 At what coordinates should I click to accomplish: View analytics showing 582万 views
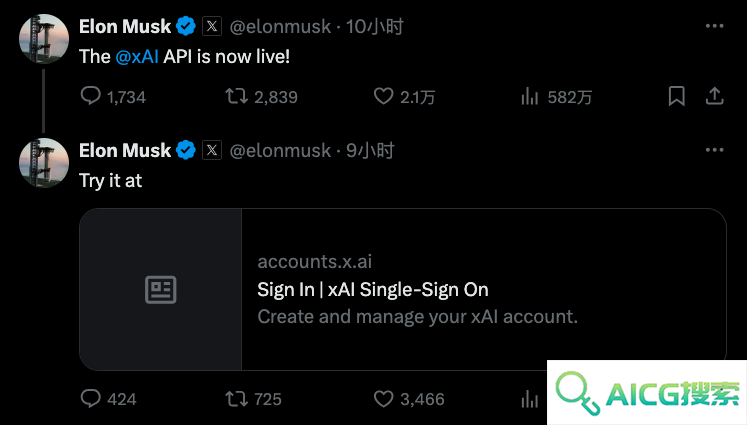[x=556, y=96]
